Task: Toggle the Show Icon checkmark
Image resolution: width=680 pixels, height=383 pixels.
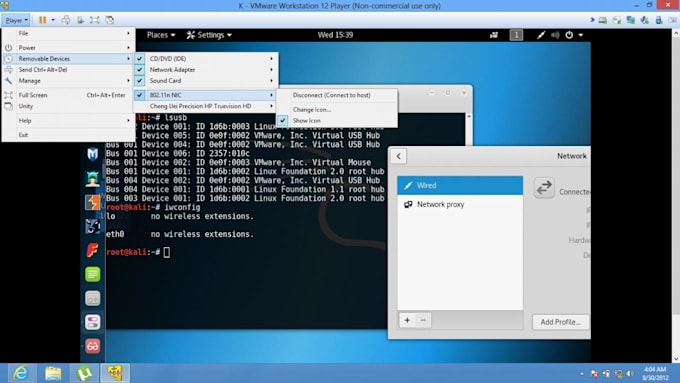Action: [283, 121]
